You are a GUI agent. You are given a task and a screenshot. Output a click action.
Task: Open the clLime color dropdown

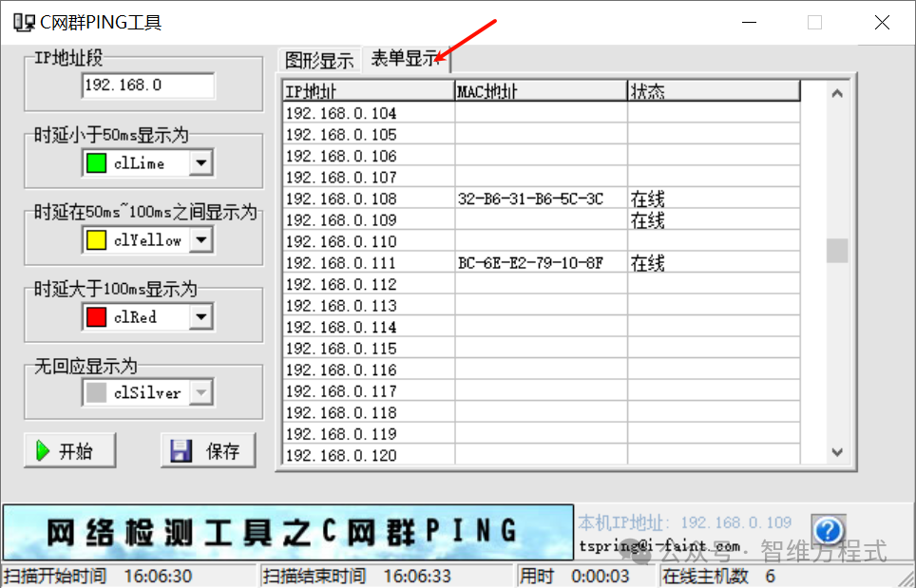(x=200, y=163)
